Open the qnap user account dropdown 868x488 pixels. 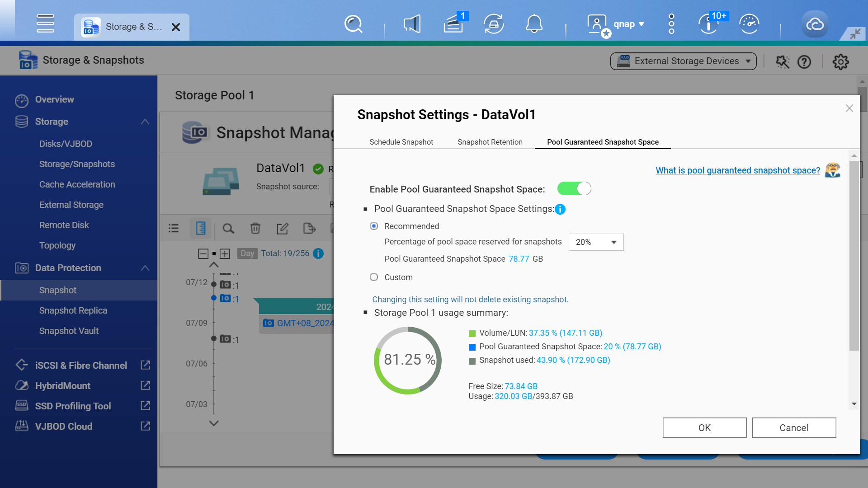point(628,24)
